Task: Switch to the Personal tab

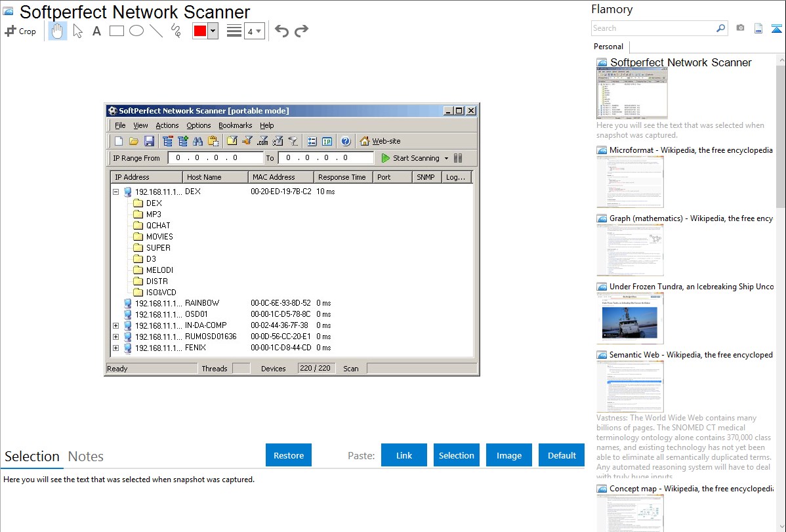Action: [x=609, y=47]
